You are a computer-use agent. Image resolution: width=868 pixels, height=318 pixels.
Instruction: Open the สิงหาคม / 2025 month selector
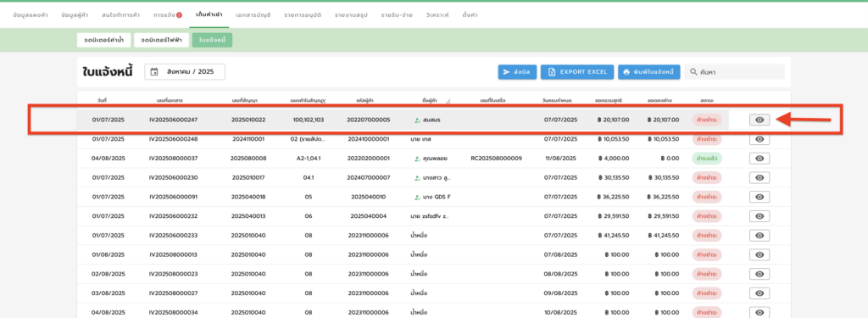(185, 72)
